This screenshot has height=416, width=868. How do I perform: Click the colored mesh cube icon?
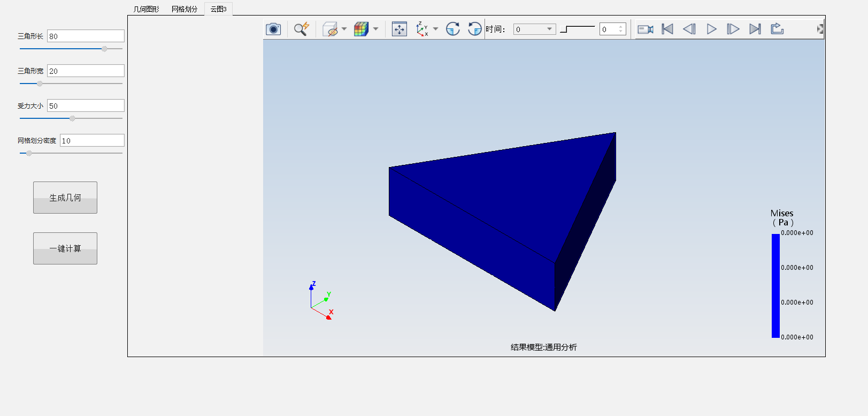click(362, 29)
